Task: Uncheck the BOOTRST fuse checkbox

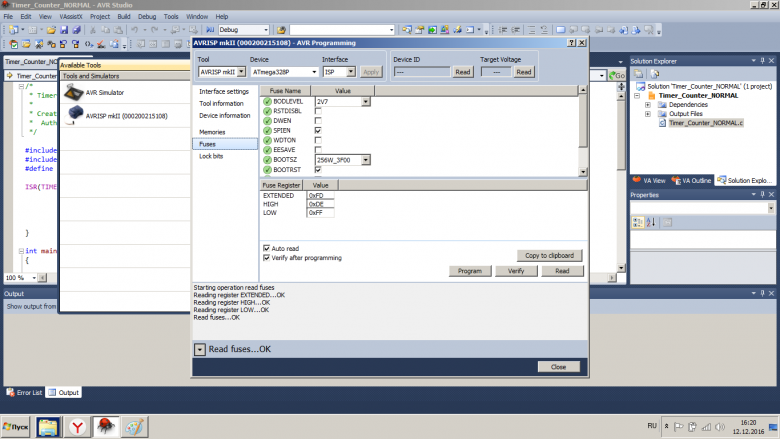Action: pos(318,170)
